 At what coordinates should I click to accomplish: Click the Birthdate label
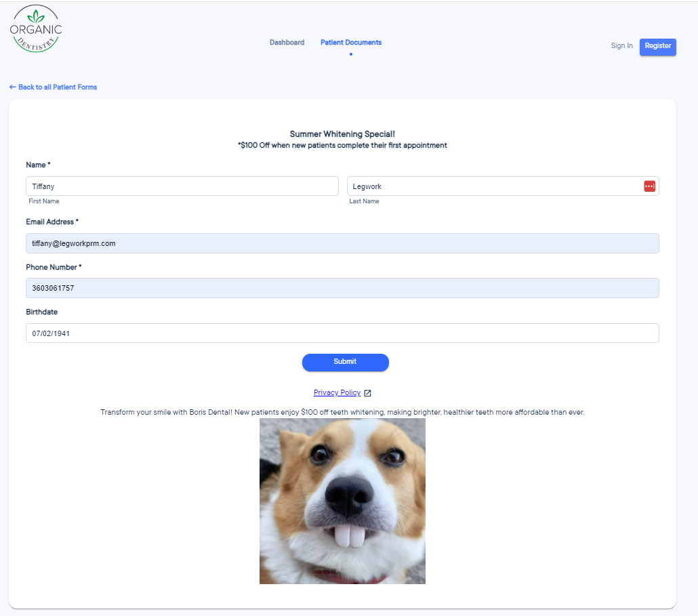click(42, 312)
